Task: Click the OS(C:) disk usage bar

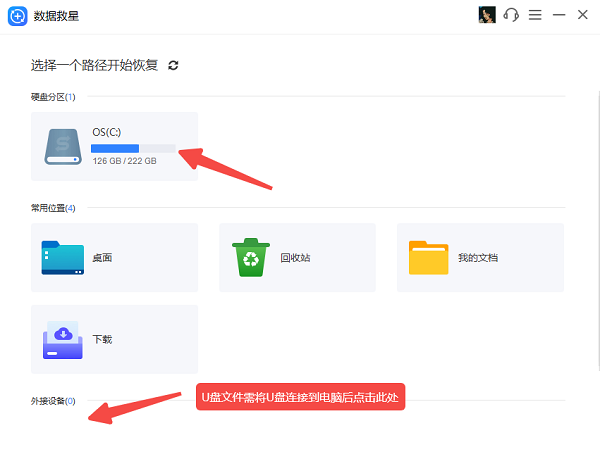Action: coord(133,148)
